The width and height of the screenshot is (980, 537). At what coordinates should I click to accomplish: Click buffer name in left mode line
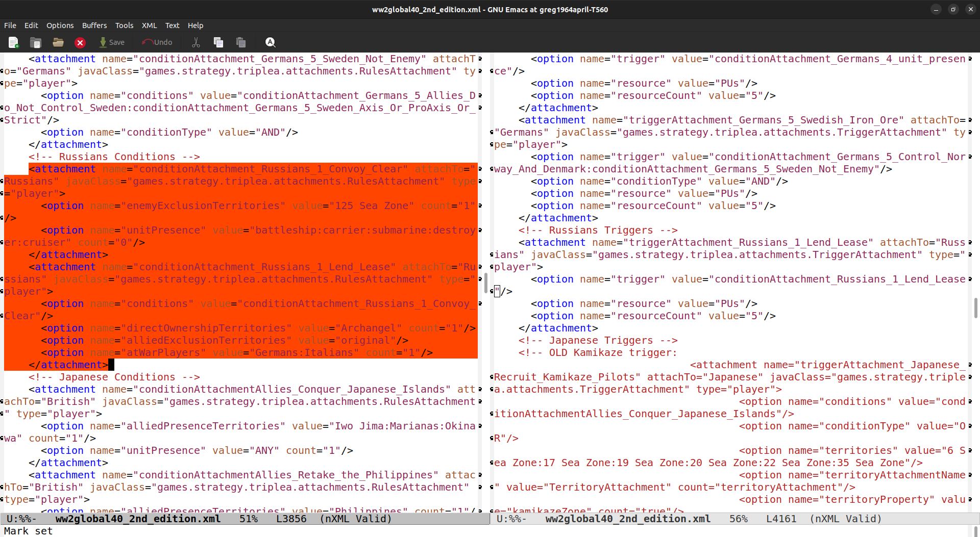[138, 519]
